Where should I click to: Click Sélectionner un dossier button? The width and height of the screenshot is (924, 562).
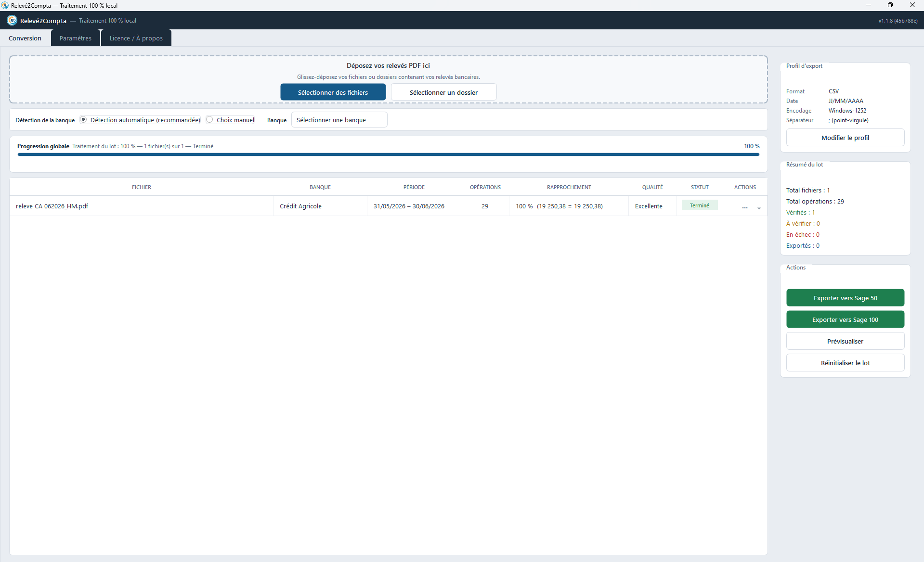point(443,92)
